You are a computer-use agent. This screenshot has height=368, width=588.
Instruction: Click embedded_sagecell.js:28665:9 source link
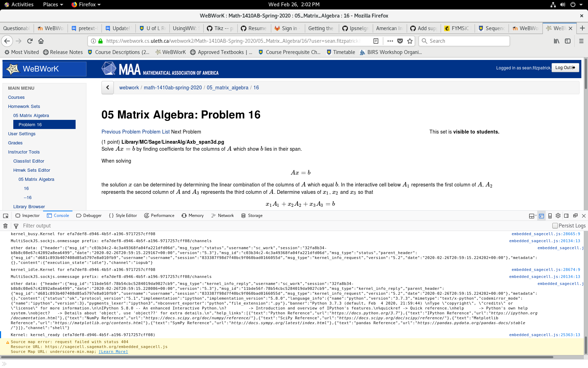(546, 234)
